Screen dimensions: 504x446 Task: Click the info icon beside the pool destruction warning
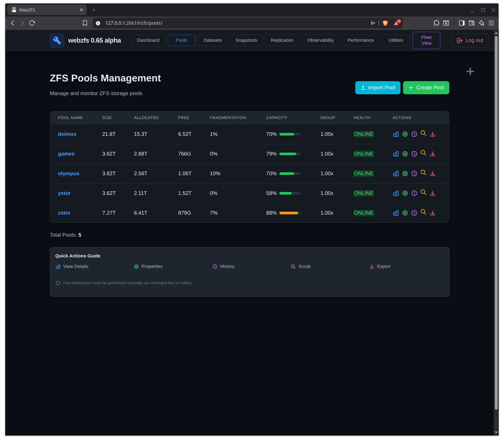pos(58,283)
